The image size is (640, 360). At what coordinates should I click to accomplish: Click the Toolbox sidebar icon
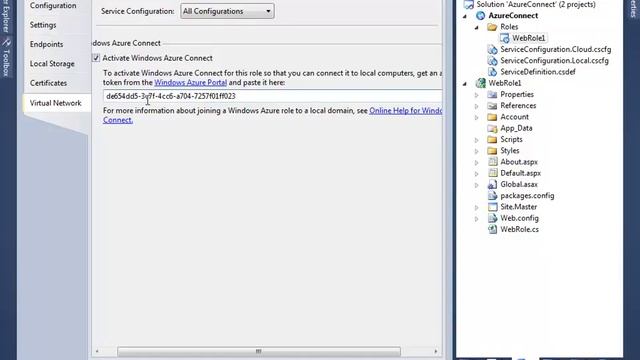(x=6, y=42)
